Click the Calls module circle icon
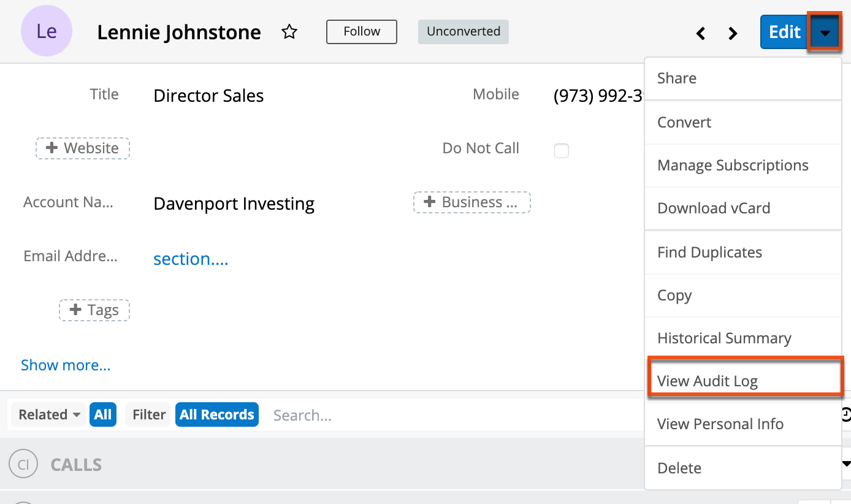 coord(23,464)
